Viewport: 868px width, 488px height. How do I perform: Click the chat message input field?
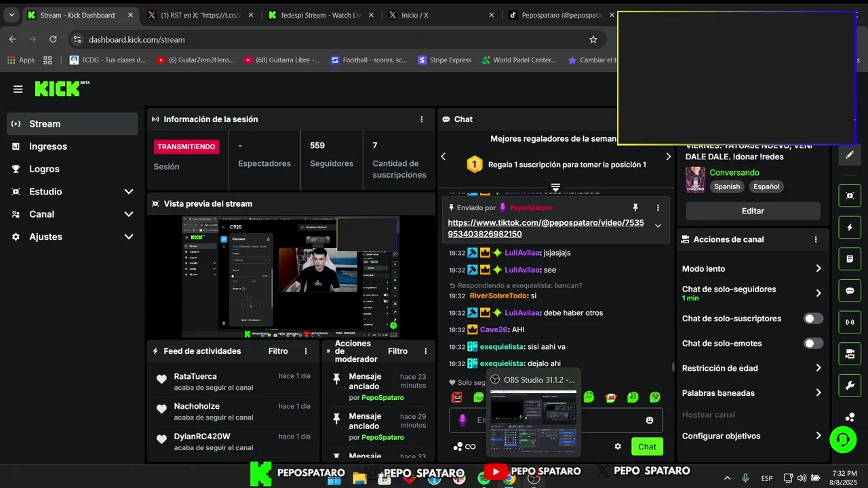(x=556, y=420)
